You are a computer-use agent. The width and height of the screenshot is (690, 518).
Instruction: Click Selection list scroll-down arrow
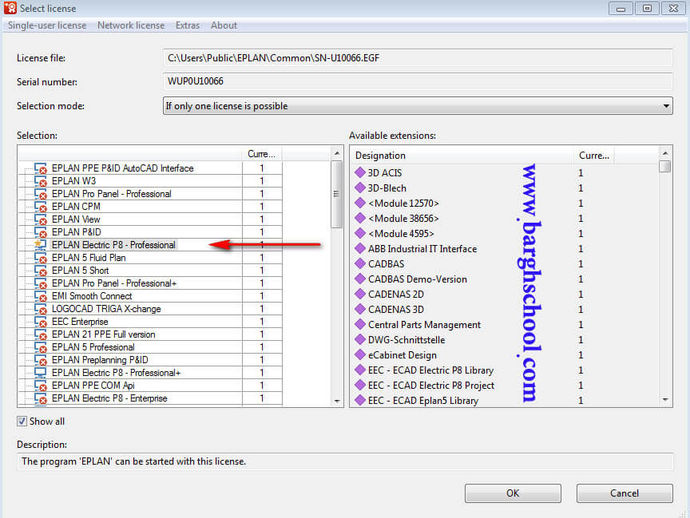(x=337, y=400)
